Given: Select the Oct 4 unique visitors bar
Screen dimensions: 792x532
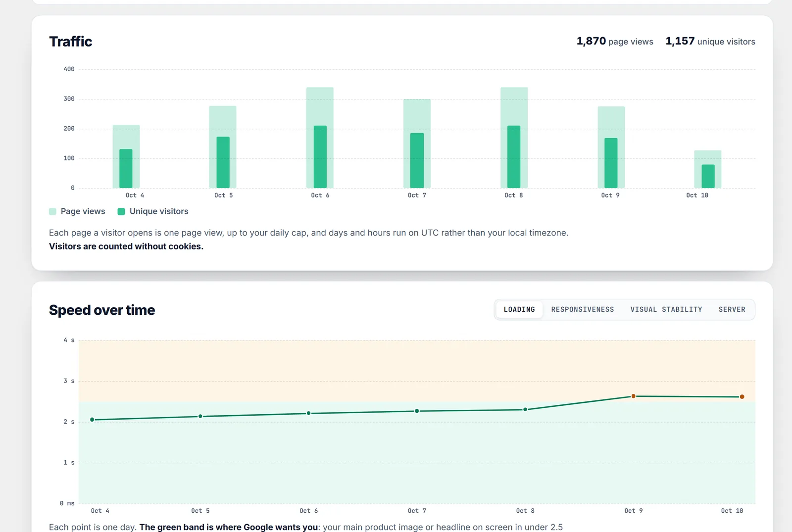Looking at the screenshot, I should pos(126,169).
